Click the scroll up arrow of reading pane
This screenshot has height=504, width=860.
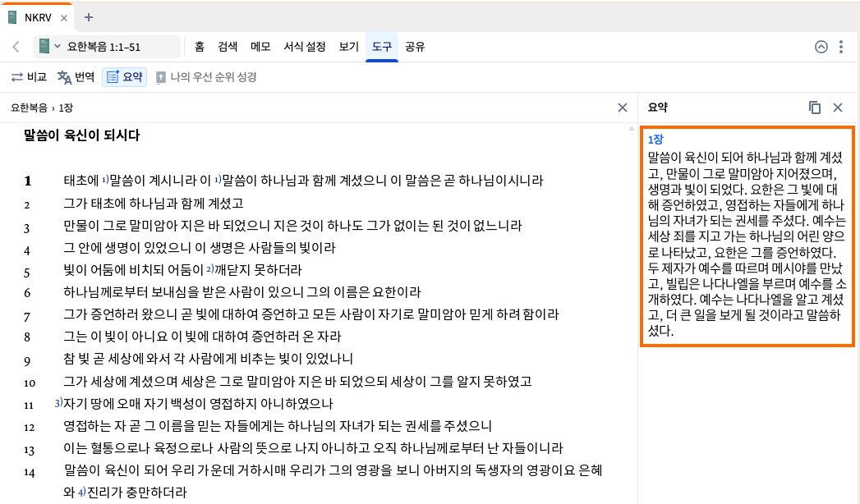click(632, 129)
